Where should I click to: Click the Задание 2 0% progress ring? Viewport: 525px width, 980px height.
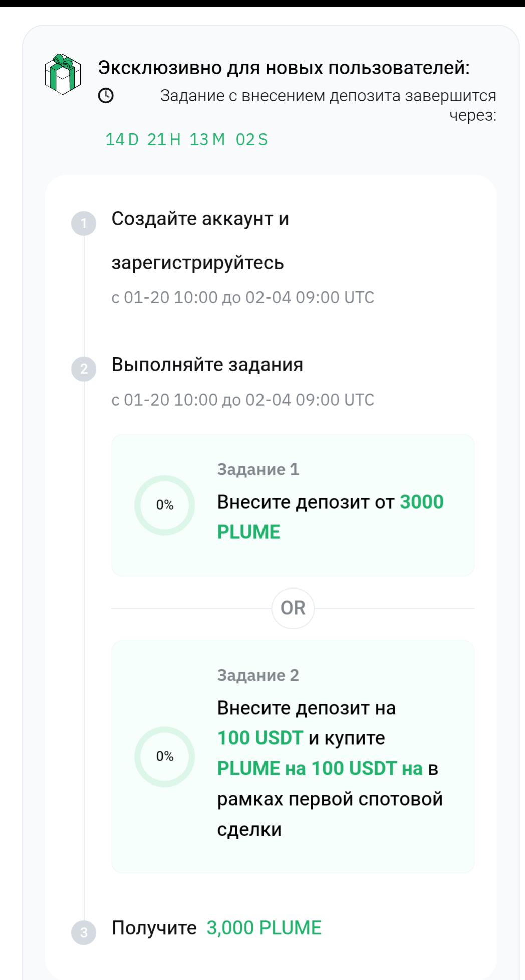164,756
